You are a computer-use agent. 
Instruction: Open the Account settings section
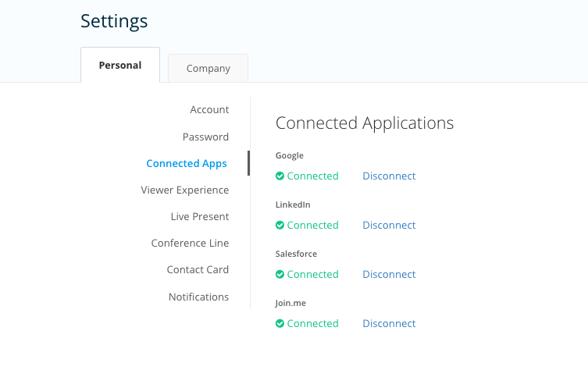pos(209,109)
